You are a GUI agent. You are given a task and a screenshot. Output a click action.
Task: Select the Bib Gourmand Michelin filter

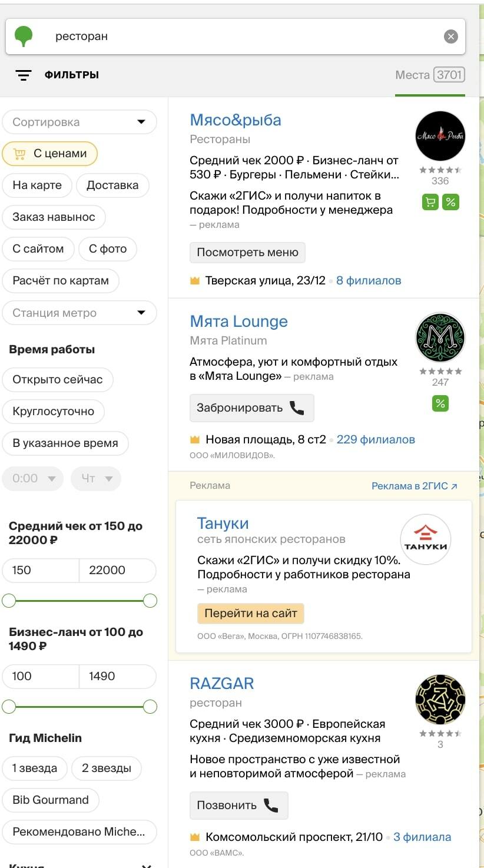(x=51, y=800)
